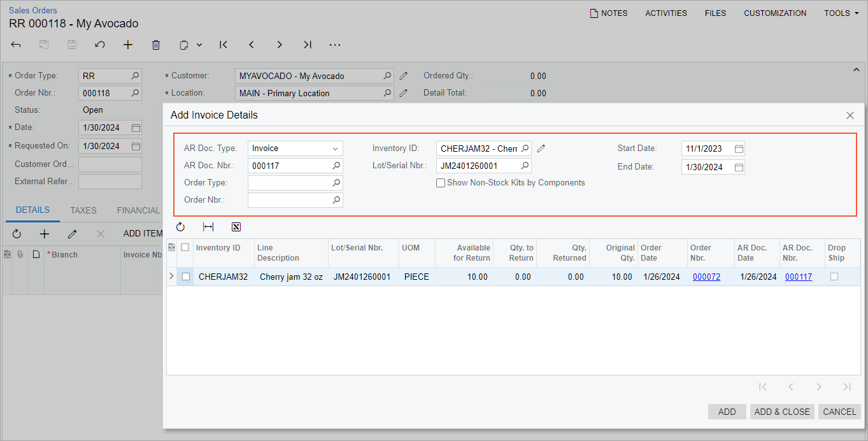Click the Sales Orders breadcrumb link
The height and width of the screenshot is (441, 868).
coord(32,10)
